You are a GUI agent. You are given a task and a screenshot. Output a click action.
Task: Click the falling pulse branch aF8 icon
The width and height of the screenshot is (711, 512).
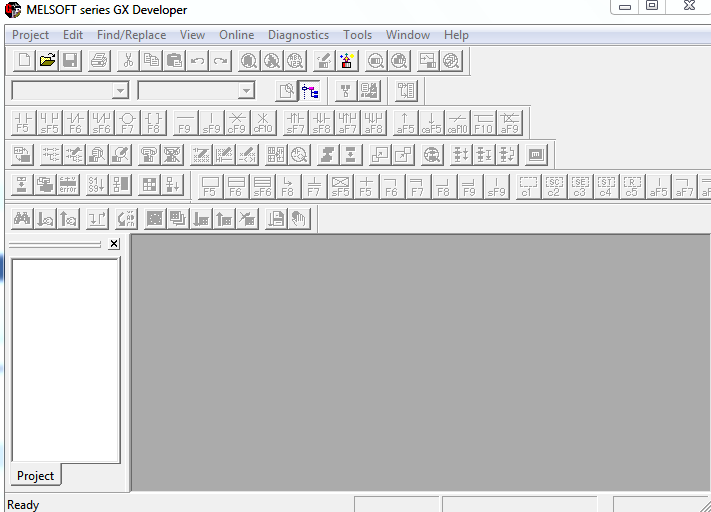(x=374, y=123)
